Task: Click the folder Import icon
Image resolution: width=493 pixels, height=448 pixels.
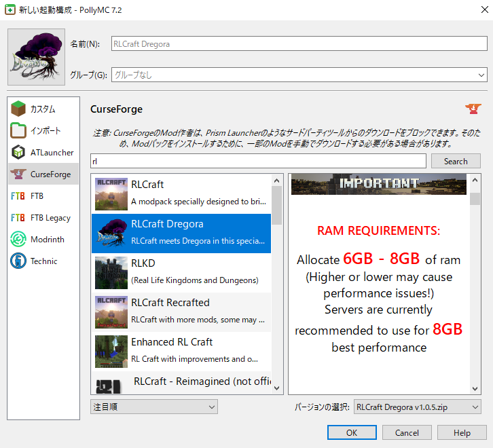Action: pyautogui.click(x=18, y=130)
